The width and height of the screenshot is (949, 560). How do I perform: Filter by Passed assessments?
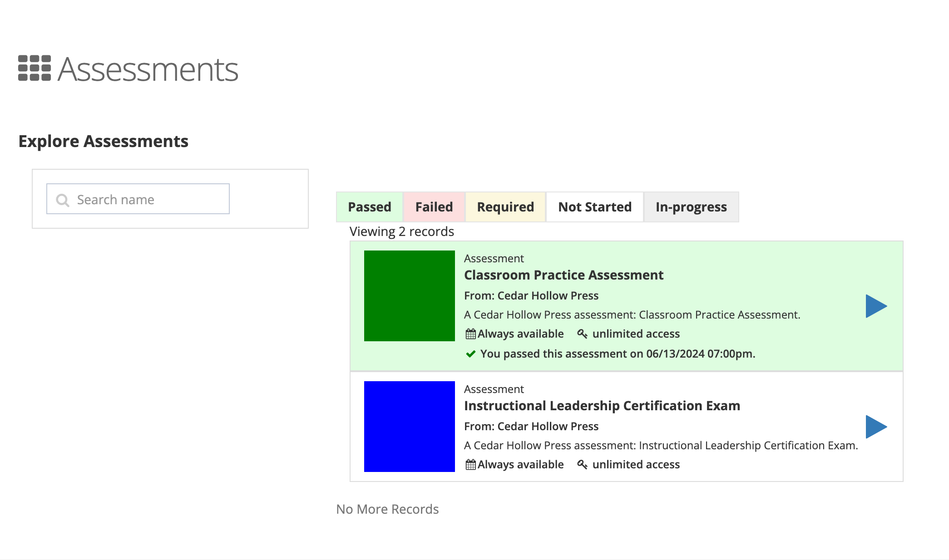pyautogui.click(x=370, y=207)
